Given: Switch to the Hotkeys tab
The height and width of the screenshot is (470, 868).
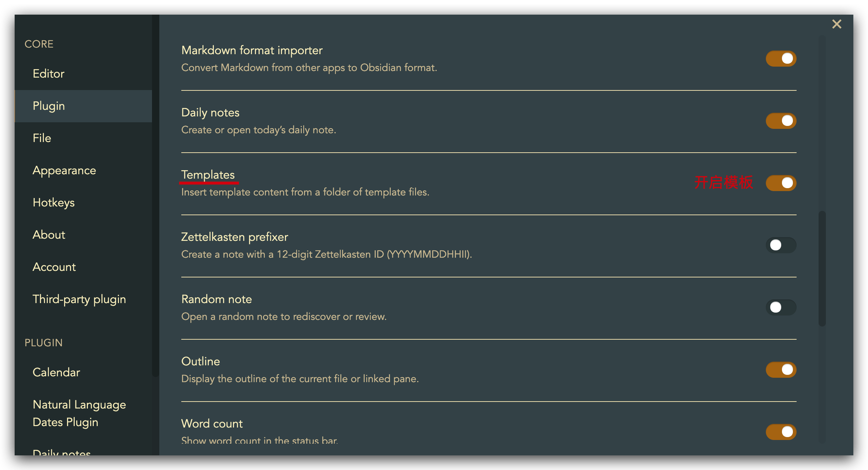Looking at the screenshot, I should (53, 203).
